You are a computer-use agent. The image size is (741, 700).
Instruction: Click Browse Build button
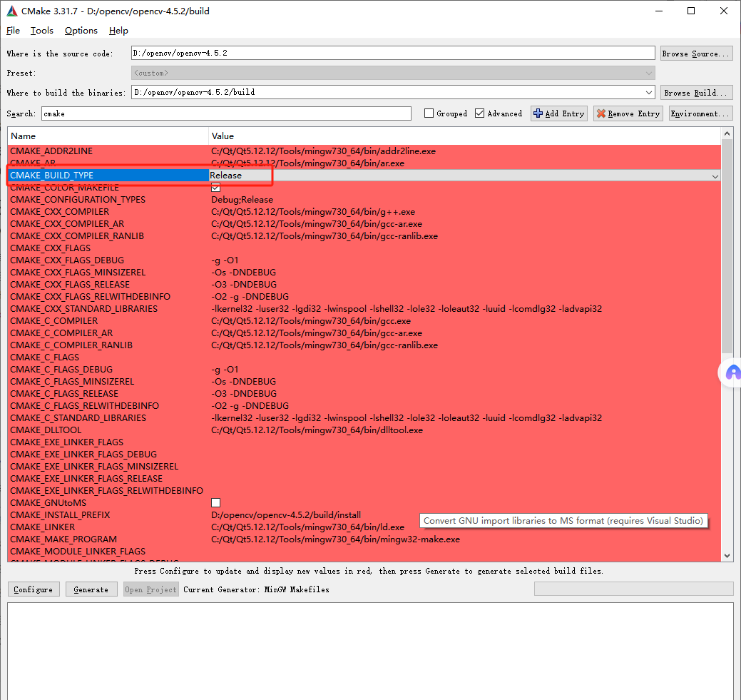pos(696,93)
